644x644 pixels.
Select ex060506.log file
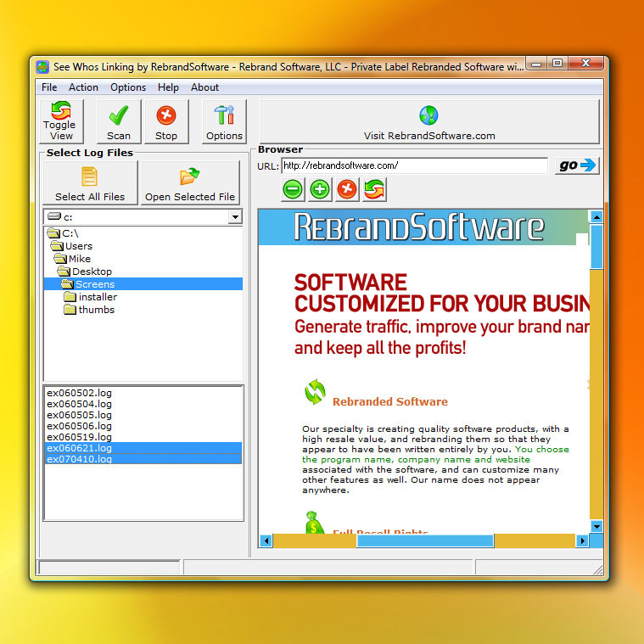click(x=79, y=426)
